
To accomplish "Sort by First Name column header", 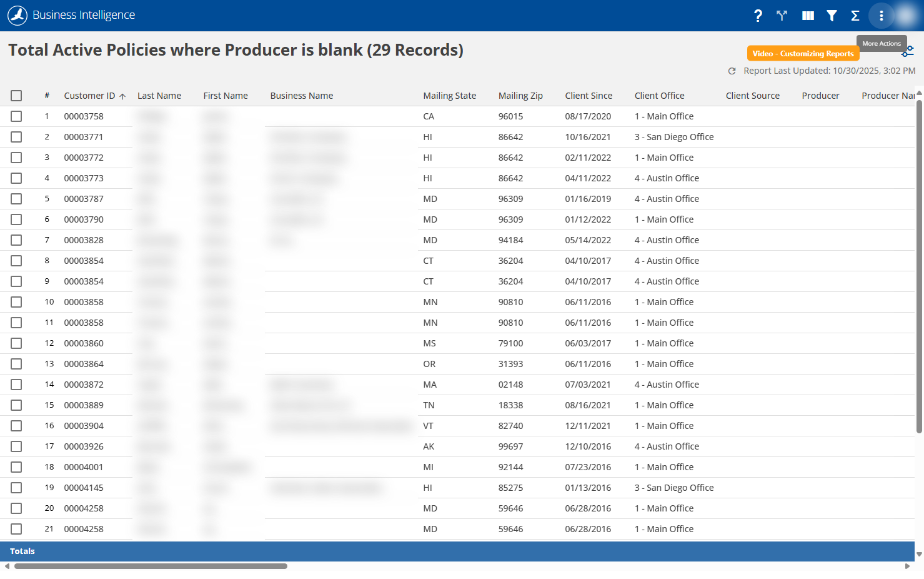I will pos(226,96).
